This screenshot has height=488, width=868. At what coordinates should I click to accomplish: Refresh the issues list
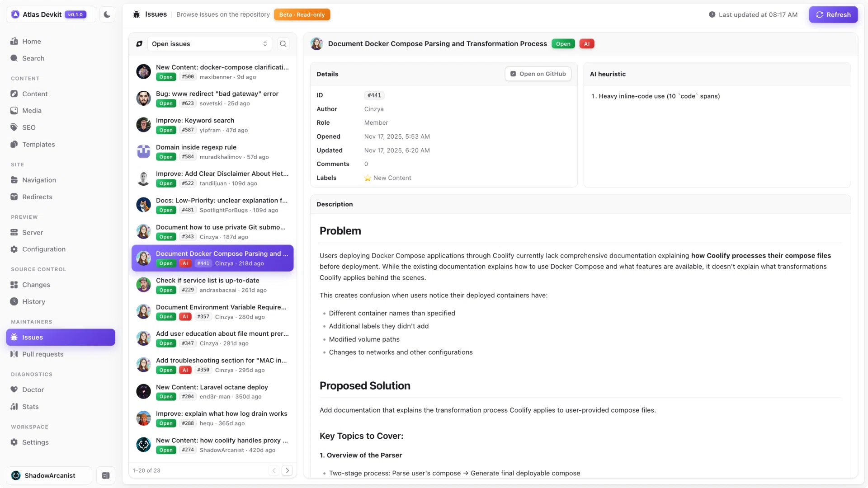click(x=833, y=14)
